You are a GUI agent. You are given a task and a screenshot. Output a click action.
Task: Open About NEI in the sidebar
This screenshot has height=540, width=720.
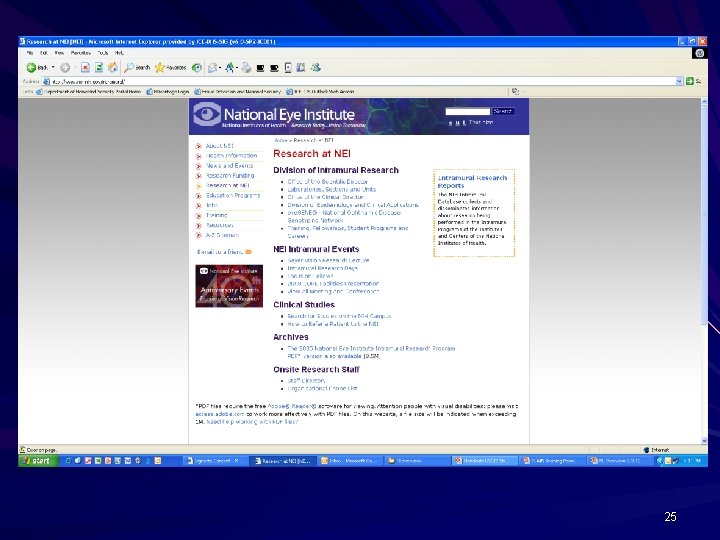point(219,146)
